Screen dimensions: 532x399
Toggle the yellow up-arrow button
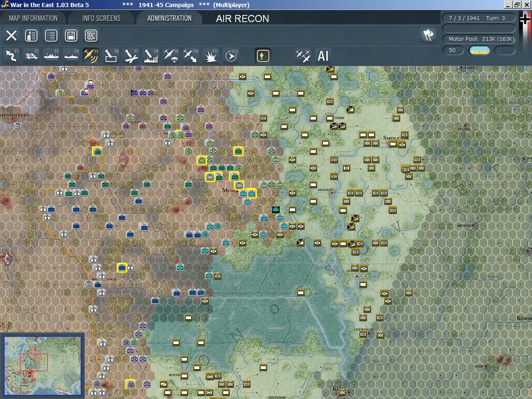pos(263,56)
